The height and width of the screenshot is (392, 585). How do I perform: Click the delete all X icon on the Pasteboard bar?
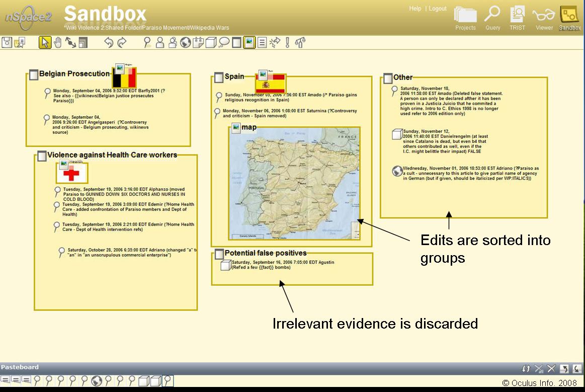click(x=539, y=368)
